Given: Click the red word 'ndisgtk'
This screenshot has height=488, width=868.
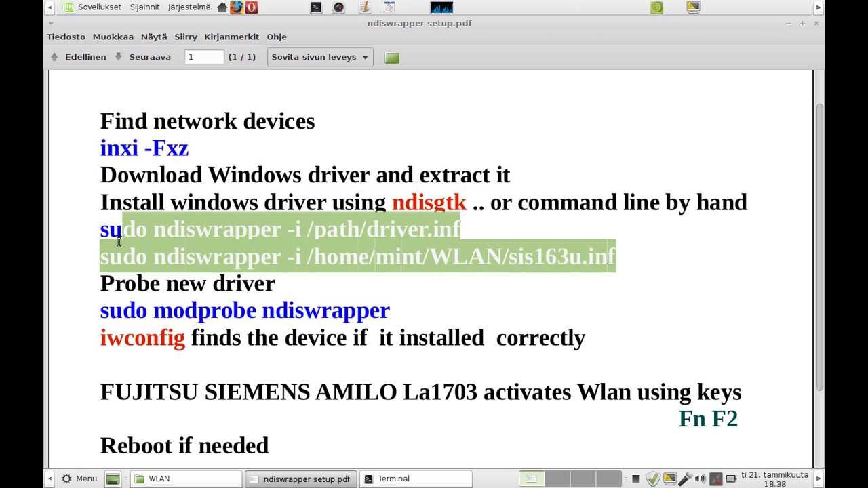Looking at the screenshot, I should (429, 202).
